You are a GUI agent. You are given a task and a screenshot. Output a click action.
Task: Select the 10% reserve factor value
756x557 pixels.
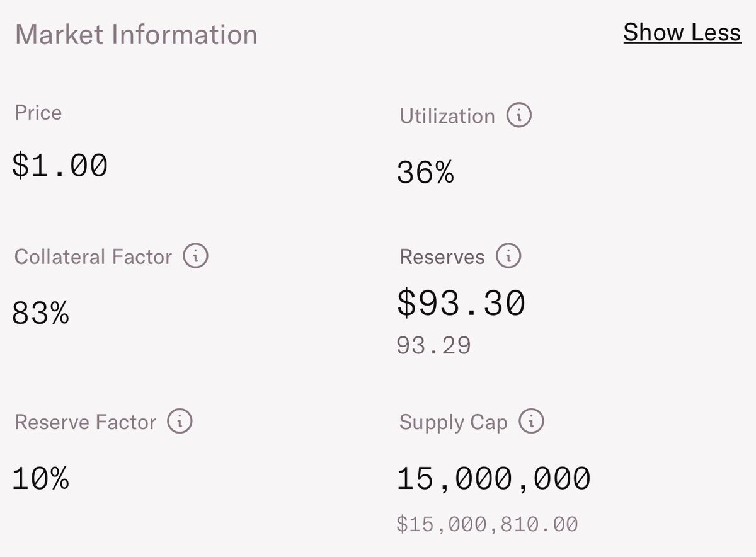point(41,479)
